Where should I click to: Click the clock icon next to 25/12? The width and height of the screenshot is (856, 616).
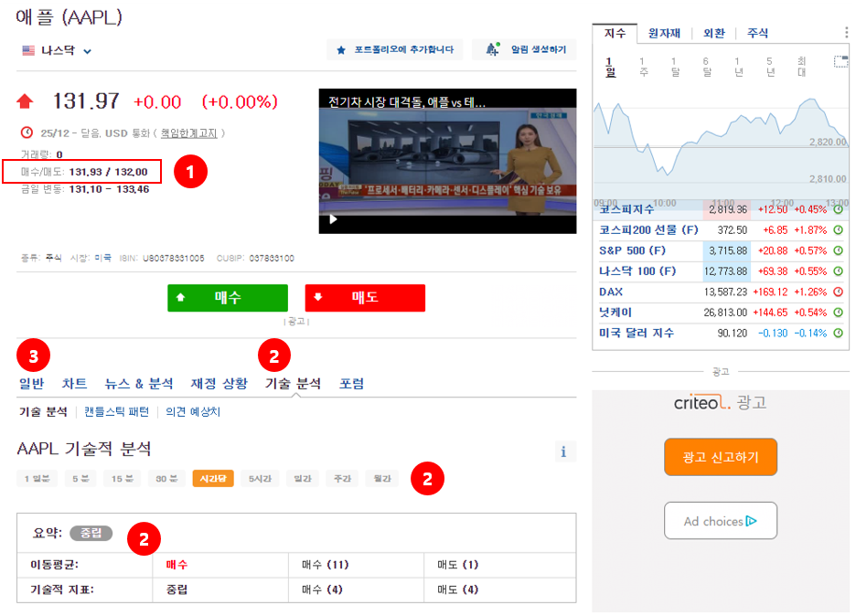(27, 132)
